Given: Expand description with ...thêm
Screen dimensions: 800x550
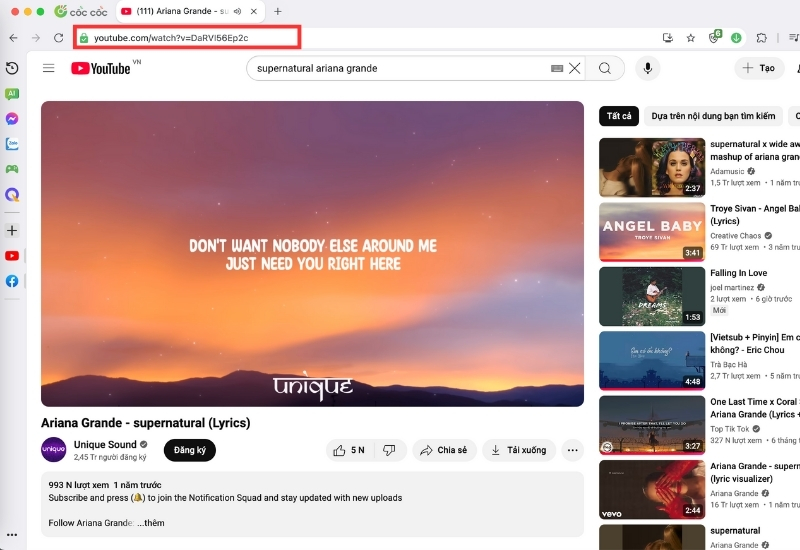Looking at the screenshot, I should pos(151,523).
